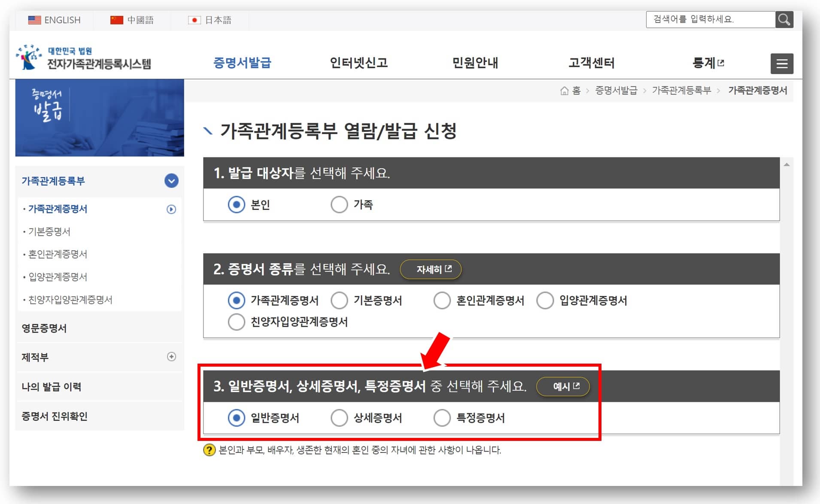
Task: Click the US flag icon next to ENGLISH
Action: (33, 19)
